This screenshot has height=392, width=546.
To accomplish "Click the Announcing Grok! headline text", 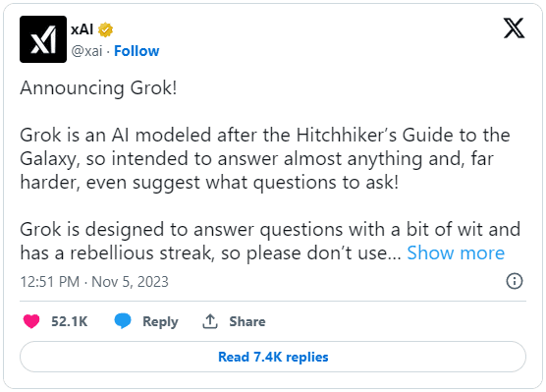I will [x=98, y=87].
